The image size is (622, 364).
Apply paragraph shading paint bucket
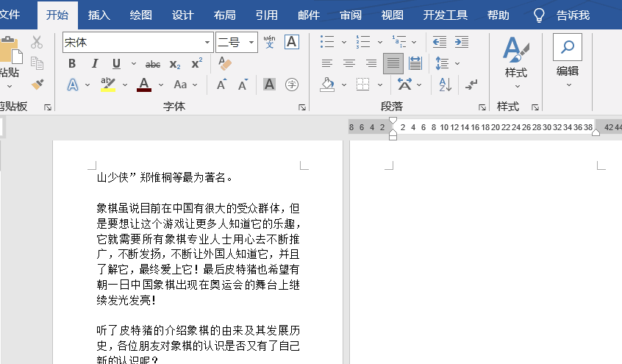pos(327,85)
